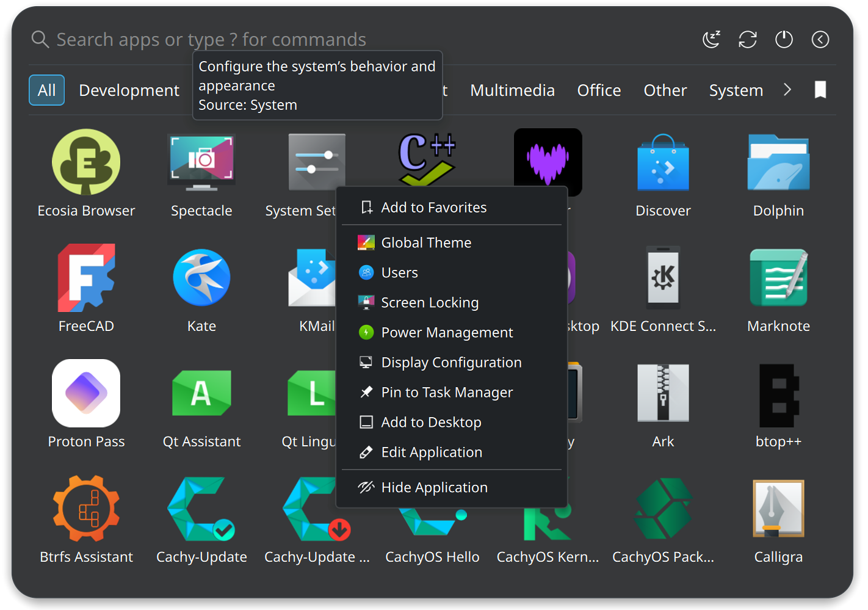
Task: Choose Hide Application menu entry
Action: [452, 487]
